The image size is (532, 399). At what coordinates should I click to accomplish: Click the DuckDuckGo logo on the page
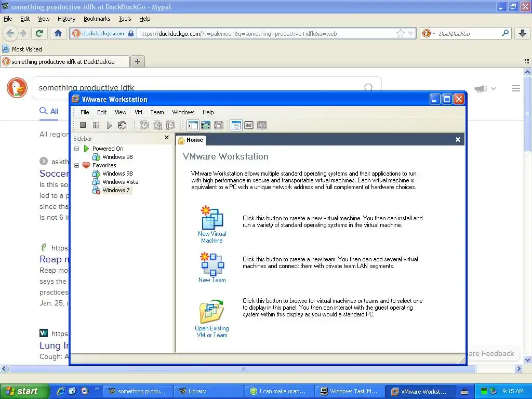pyautogui.click(x=17, y=87)
